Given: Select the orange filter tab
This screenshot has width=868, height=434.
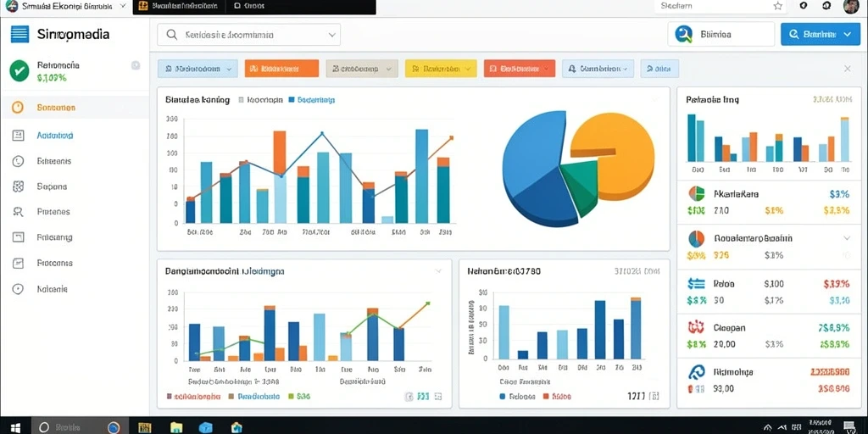Looking at the screenshot, I should (281, 69).
